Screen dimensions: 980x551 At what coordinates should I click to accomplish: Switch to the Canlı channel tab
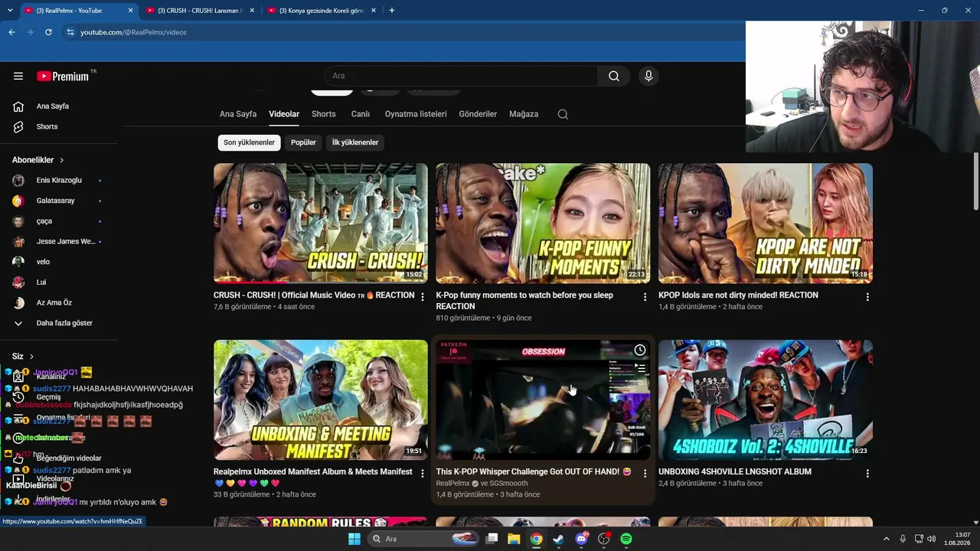361,114
